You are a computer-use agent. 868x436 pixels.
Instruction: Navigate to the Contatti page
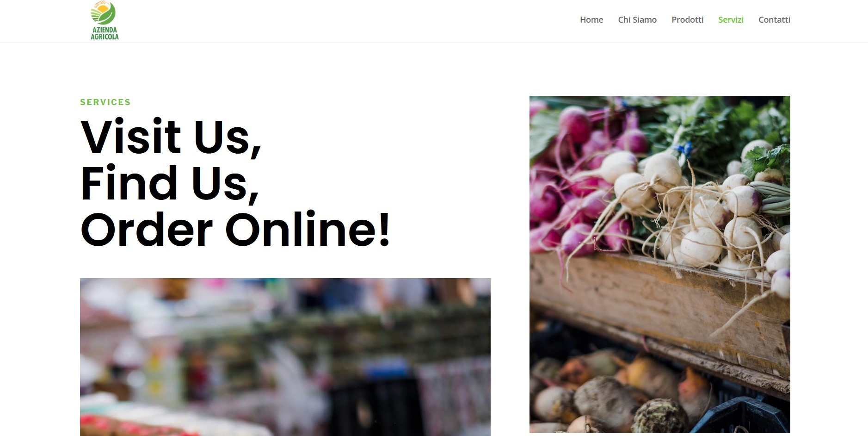[774, 20]
